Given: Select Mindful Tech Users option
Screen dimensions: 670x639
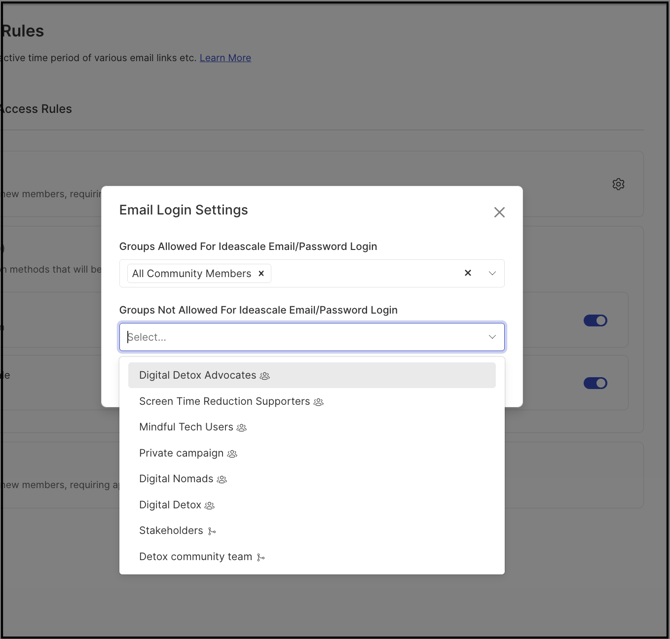Looking at the screenshot, I should (186, 427).
